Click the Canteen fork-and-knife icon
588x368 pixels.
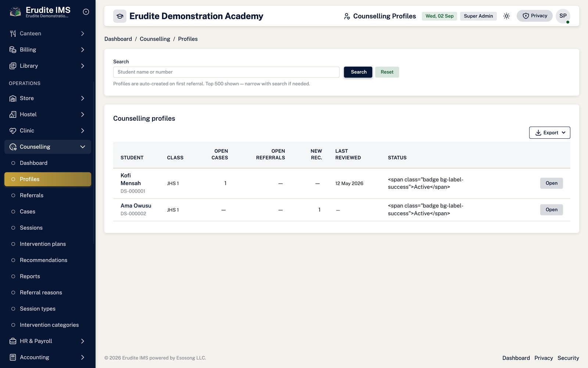tap(13, 33)
